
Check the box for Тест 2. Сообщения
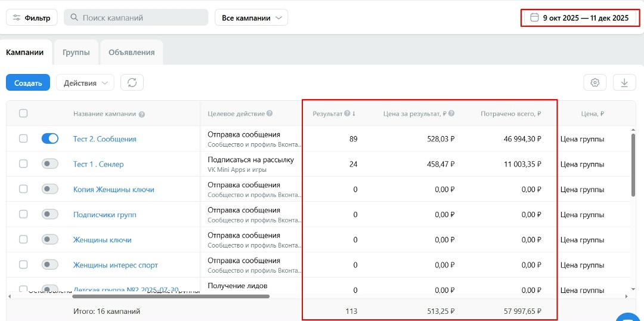pyautogui.click(x=23, y=139)
